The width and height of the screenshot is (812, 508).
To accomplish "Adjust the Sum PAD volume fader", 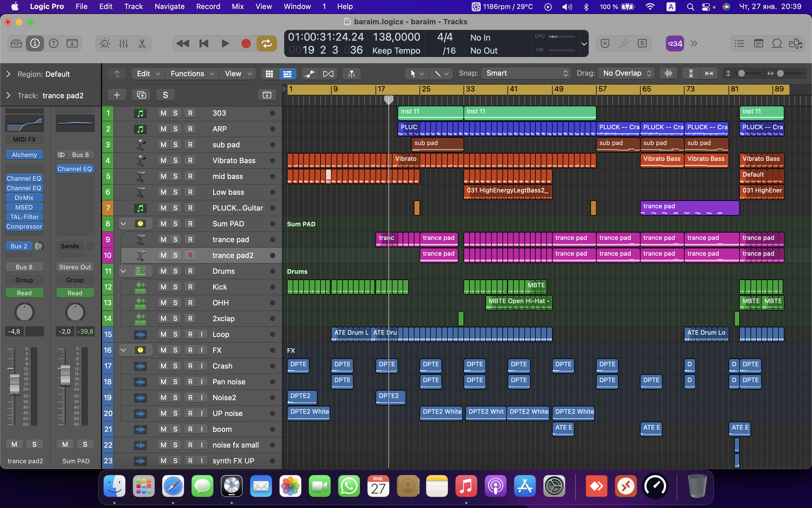I will [x=65, y=375].
